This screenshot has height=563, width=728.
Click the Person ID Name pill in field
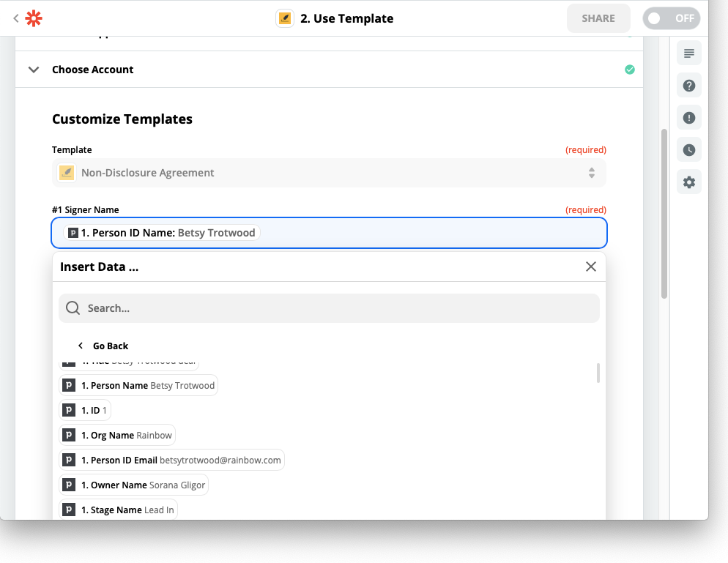[162, 233]
